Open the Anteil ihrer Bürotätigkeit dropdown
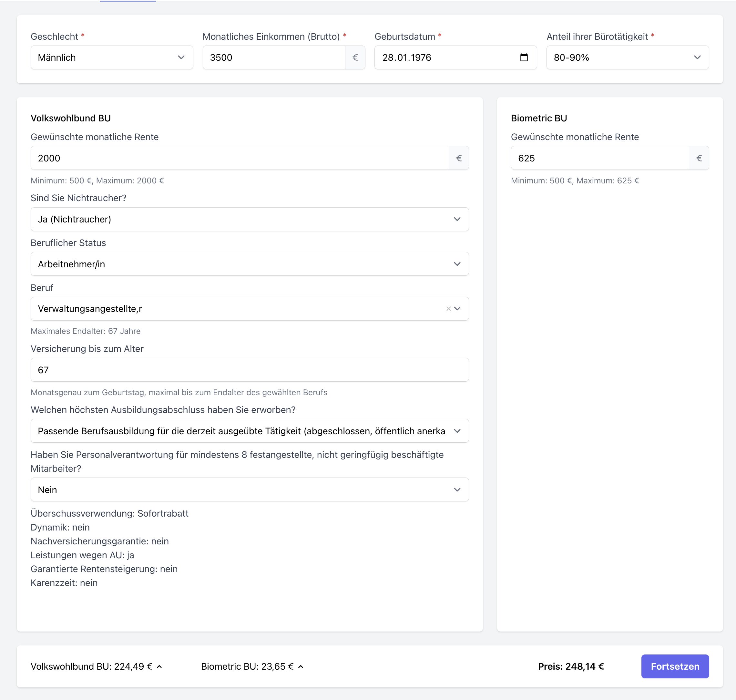Image resolution: width=736 pixels, height=700 pixels. [628, 57]
